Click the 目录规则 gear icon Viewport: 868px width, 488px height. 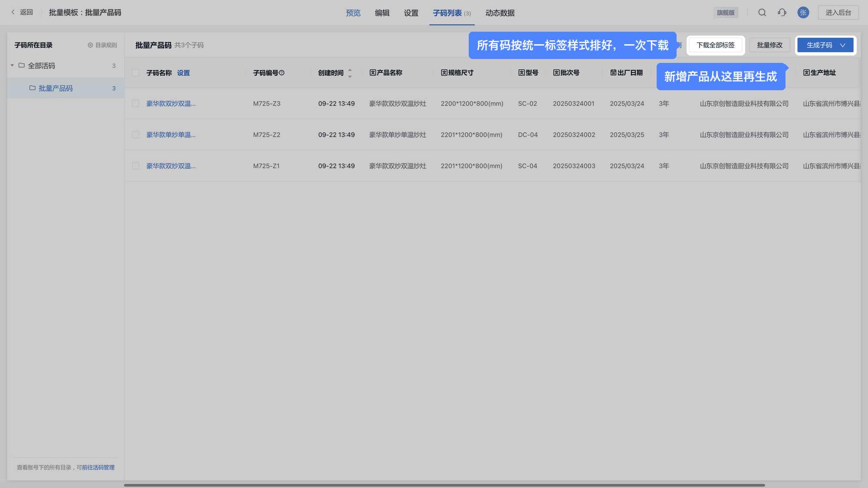pyautogui.click(x=90, y=45)
